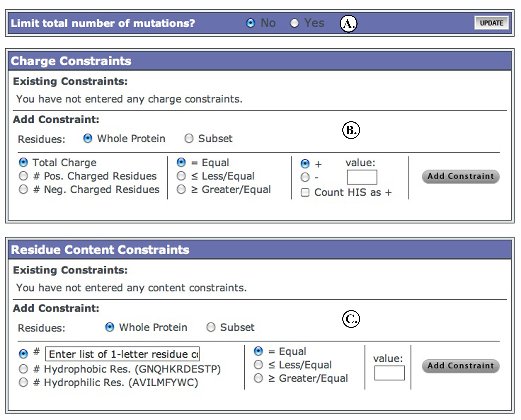Choose Subset residues in Residue Content Constraints
This screenshot has width=521, height=420.
211,327
